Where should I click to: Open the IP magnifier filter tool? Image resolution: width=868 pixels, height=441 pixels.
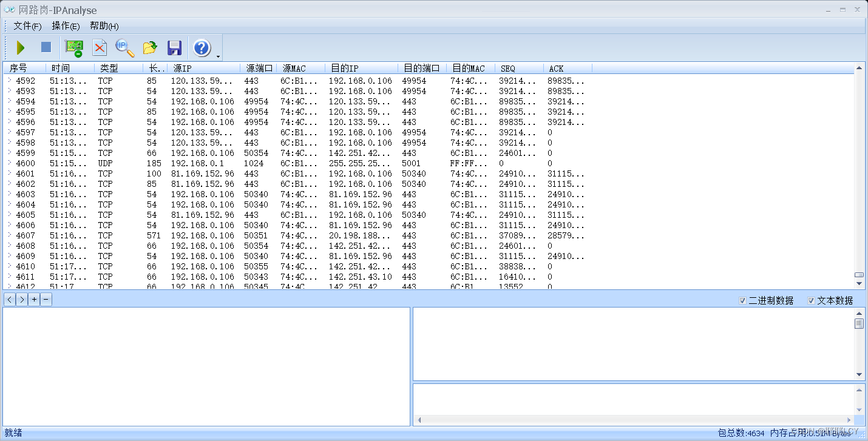(124, 47)
